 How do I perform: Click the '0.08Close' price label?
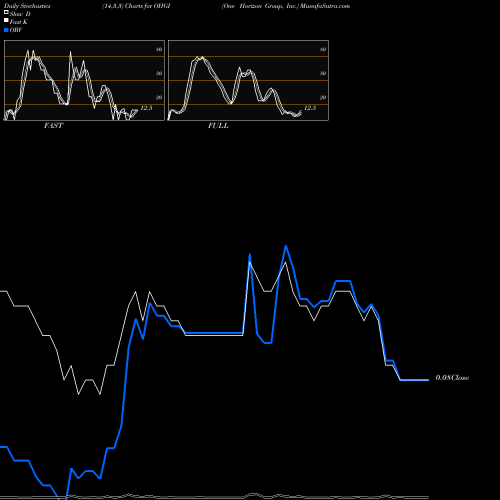[x=452, y=378]
